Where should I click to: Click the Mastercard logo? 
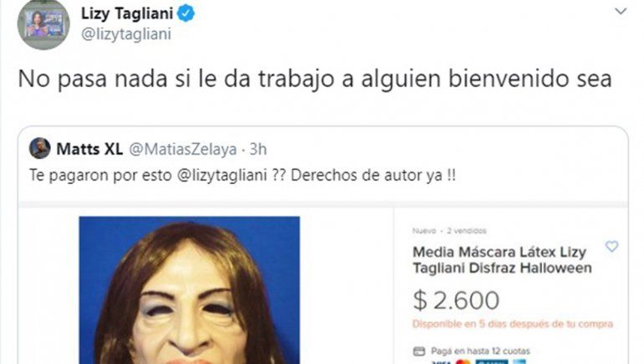coord(463,362)
